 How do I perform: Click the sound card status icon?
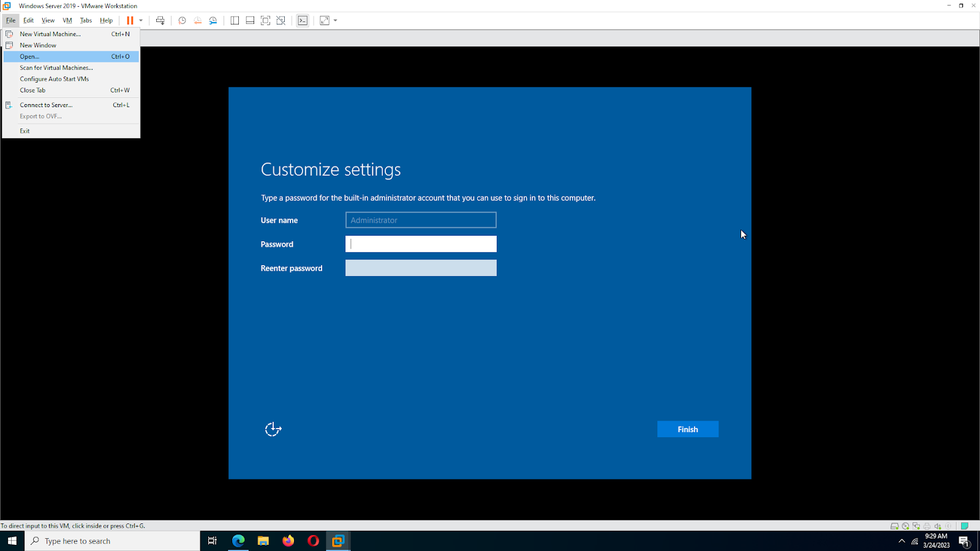[938, 526]
